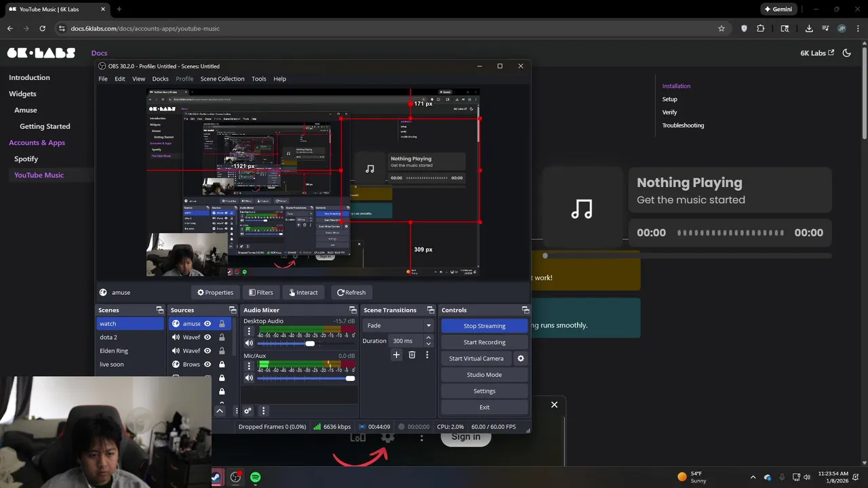Open the Help menu in OBS
Screen dimensions: 868x488
click(279, 79)
